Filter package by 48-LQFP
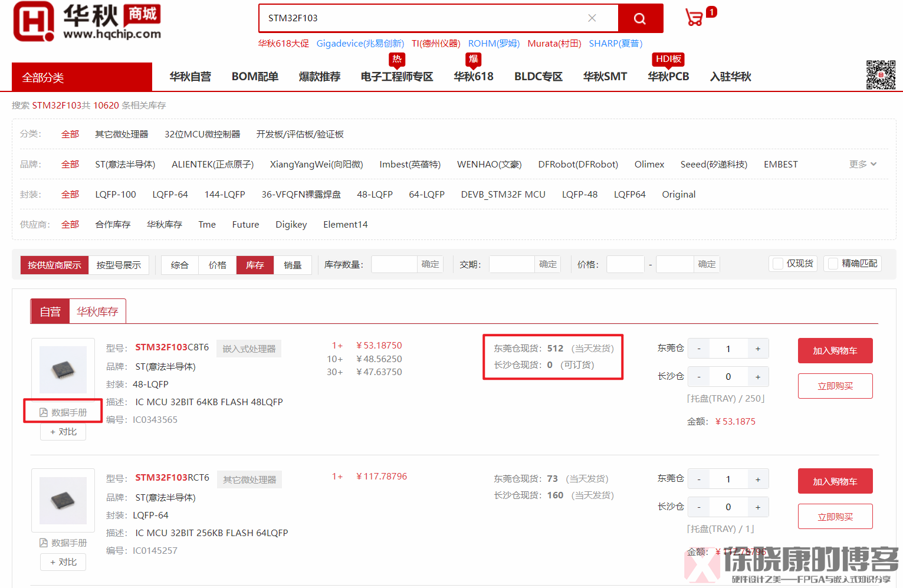This screenshot has height=588, width=903. (375, 195)
